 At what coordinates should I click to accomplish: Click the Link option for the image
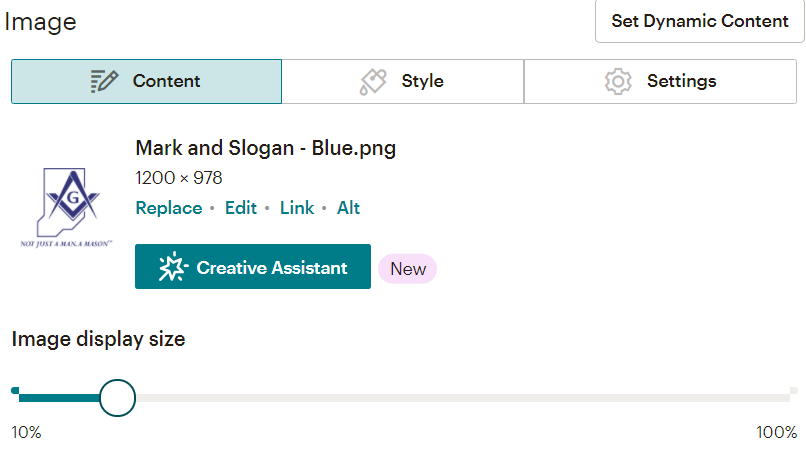[x=297, y=208]
